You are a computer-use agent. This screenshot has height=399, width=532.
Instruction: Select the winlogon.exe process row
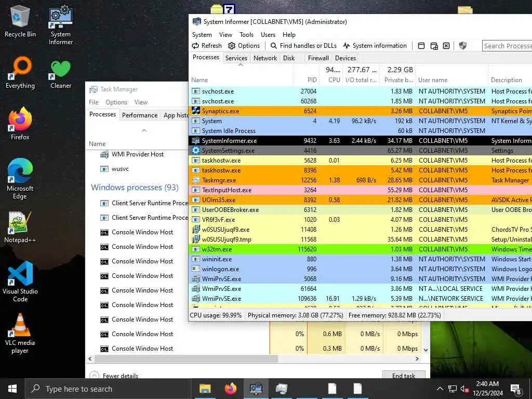361,269
